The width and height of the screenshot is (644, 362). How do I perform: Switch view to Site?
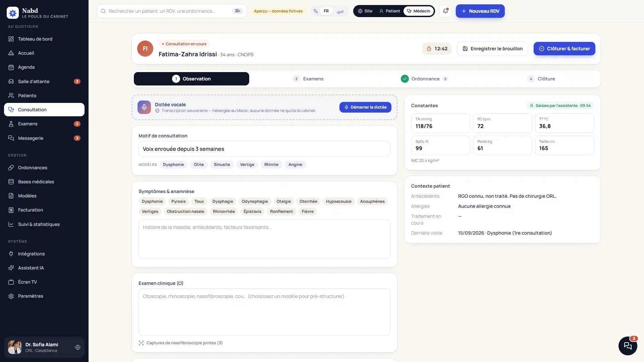pos(365,11)
